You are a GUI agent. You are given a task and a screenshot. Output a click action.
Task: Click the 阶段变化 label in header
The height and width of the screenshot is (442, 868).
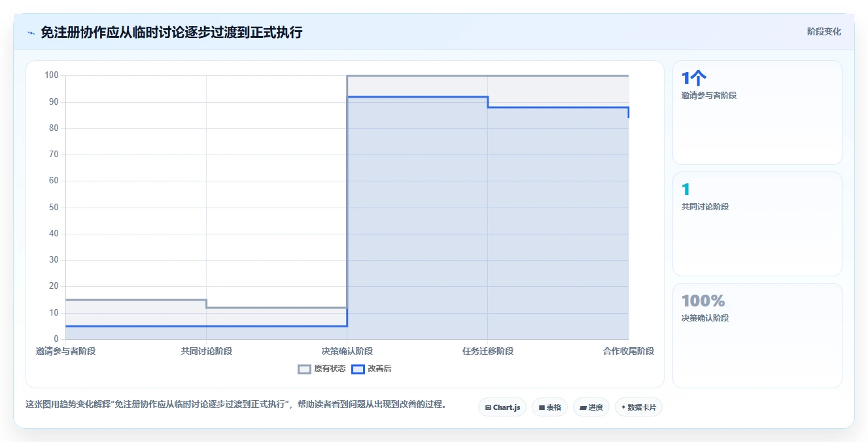(824, 31)
